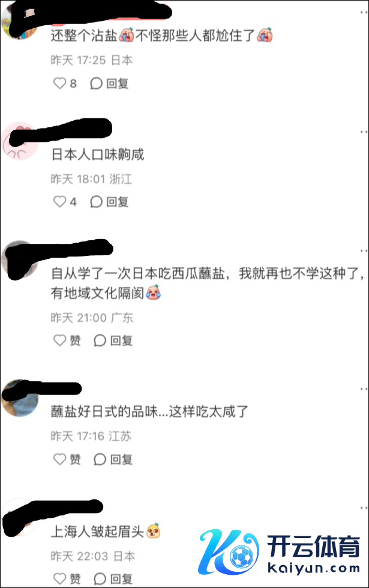Open avatar of the 浙江 commenter

pyautogui.click(x=20, y=141)
